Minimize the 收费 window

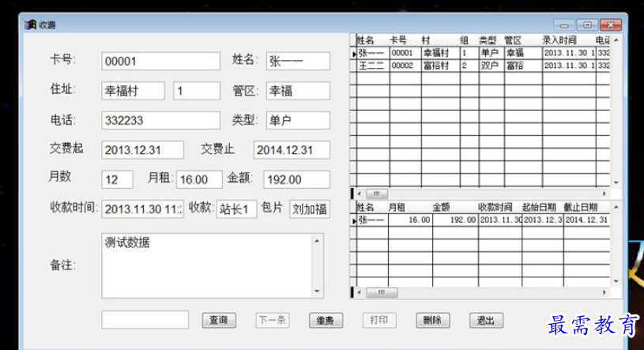point(564,25)
